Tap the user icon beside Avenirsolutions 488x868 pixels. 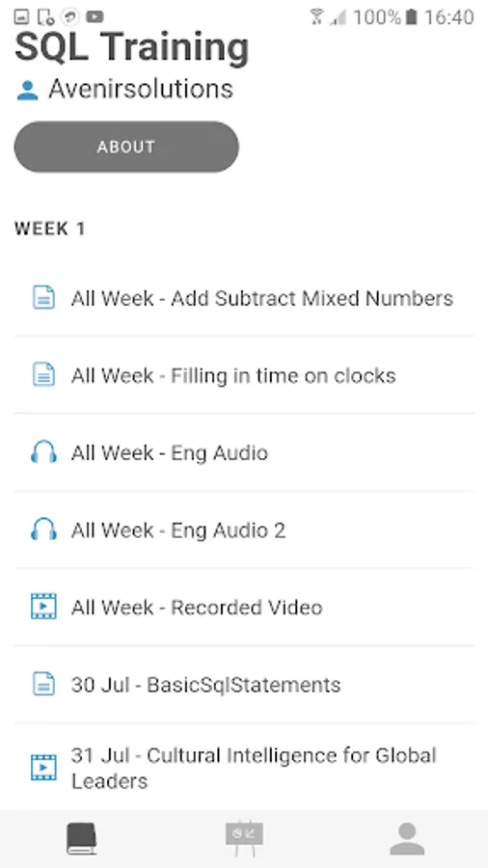click(x=27, y=91)
